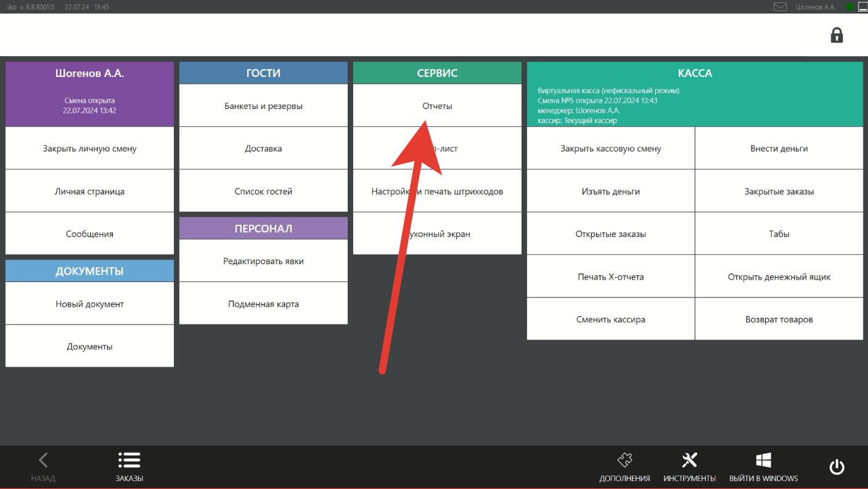Open Личная страница
868x489 pixels.
89,191
